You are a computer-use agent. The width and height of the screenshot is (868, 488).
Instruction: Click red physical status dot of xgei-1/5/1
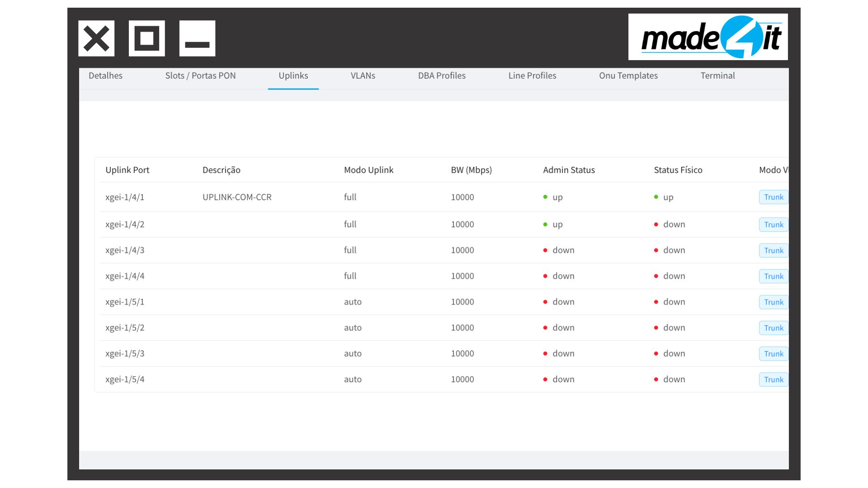(656, 302)
